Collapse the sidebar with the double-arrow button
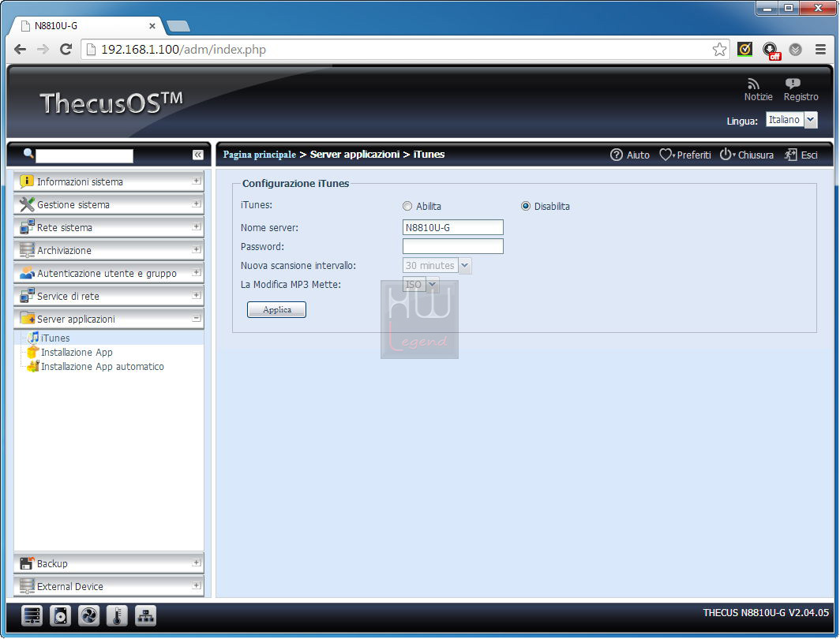This screenshot has height=639, width=840. [197, 155]
